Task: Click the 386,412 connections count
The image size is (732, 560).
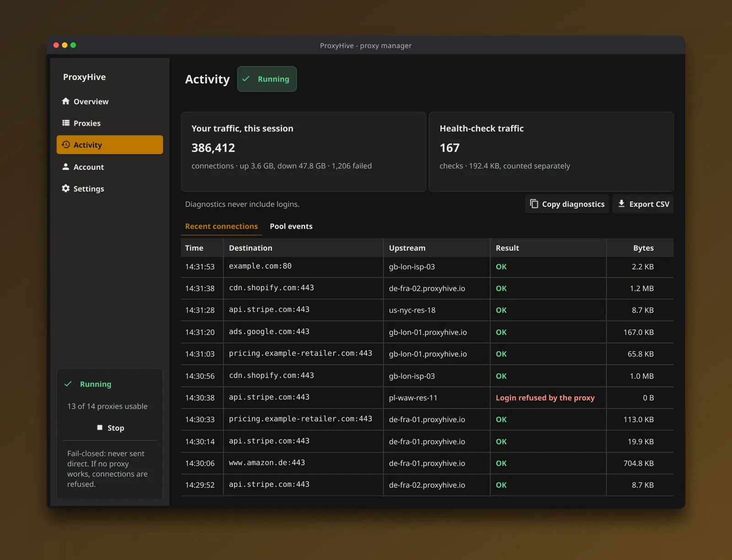Action: (x=213, y=148)
